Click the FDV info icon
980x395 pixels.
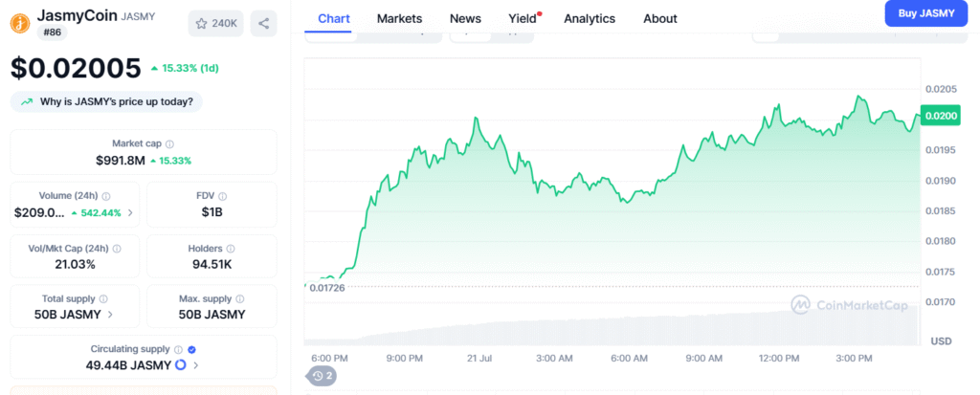[222, 196]
